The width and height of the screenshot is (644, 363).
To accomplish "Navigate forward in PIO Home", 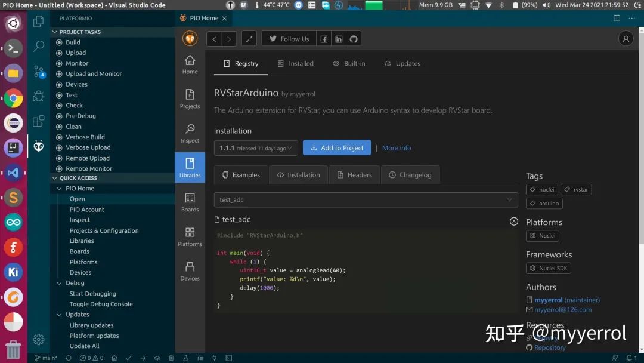I will pos(229,39).
